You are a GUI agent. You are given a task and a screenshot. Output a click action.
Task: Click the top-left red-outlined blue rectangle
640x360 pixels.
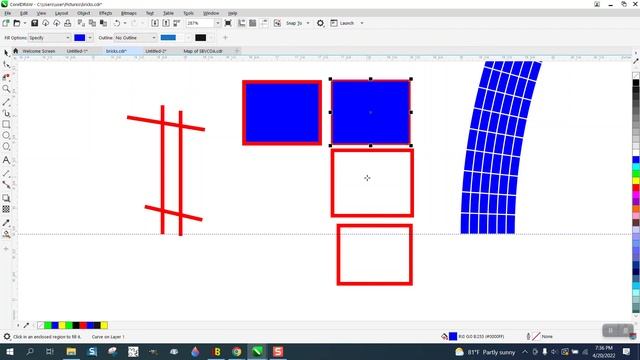[282, 113]
